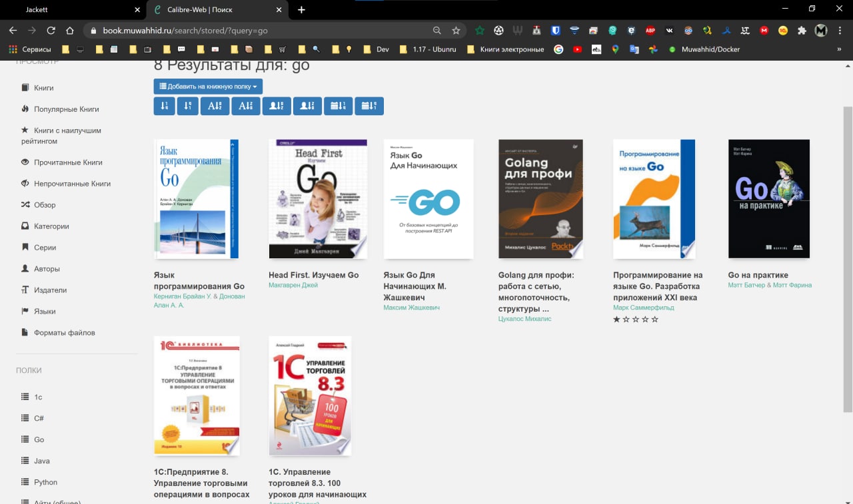Click author link 'Максим Жашкевич'
The height and width of the screenshot is (504, 853).
[x=411, y=308]
